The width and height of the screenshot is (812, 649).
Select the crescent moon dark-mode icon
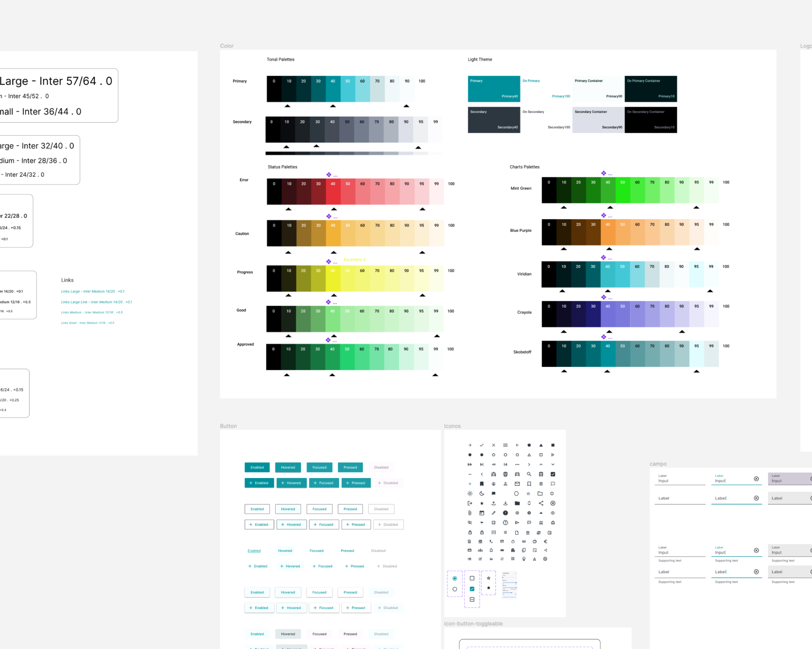click(482, 494)
